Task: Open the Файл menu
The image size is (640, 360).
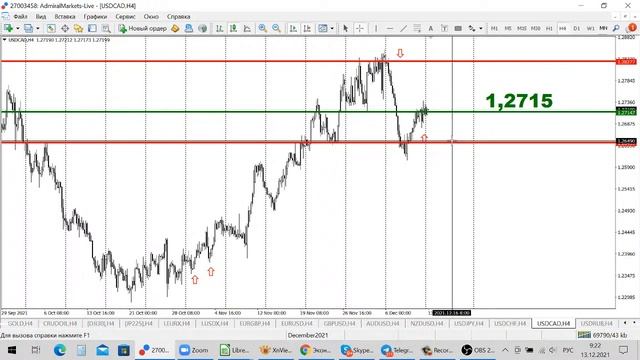Action: click(x=20, y=17)
